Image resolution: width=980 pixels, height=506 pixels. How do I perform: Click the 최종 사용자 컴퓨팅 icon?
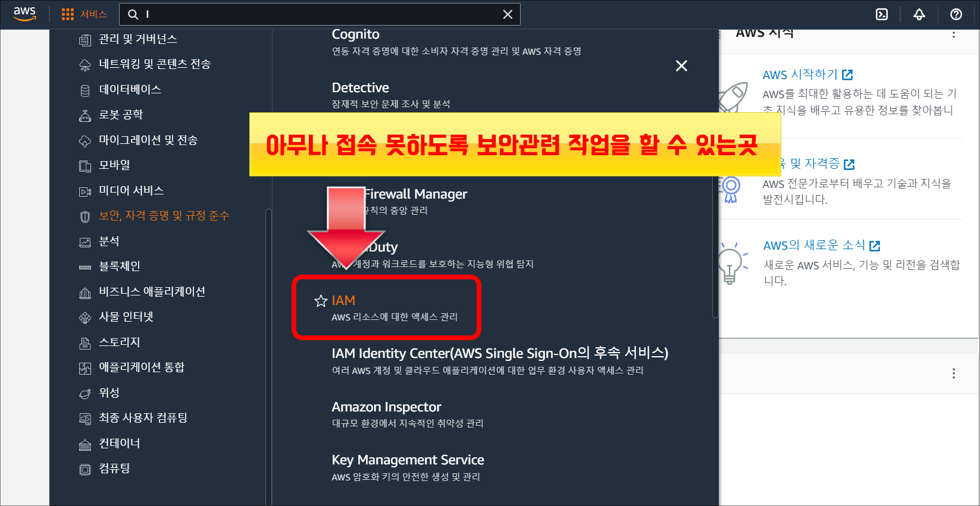[85, 419]
